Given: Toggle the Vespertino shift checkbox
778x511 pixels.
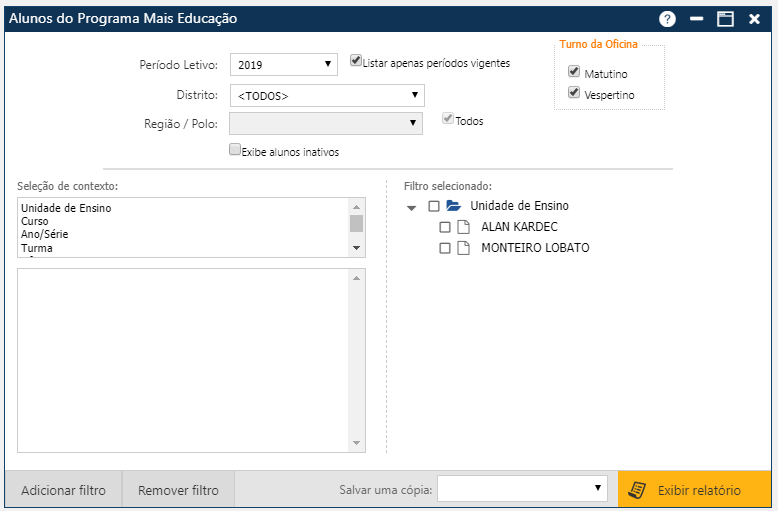Looking at the screenshot, I should pos(574,93).
